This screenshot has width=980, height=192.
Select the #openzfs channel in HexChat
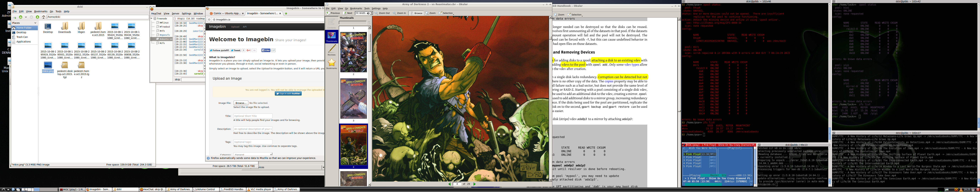165,35
